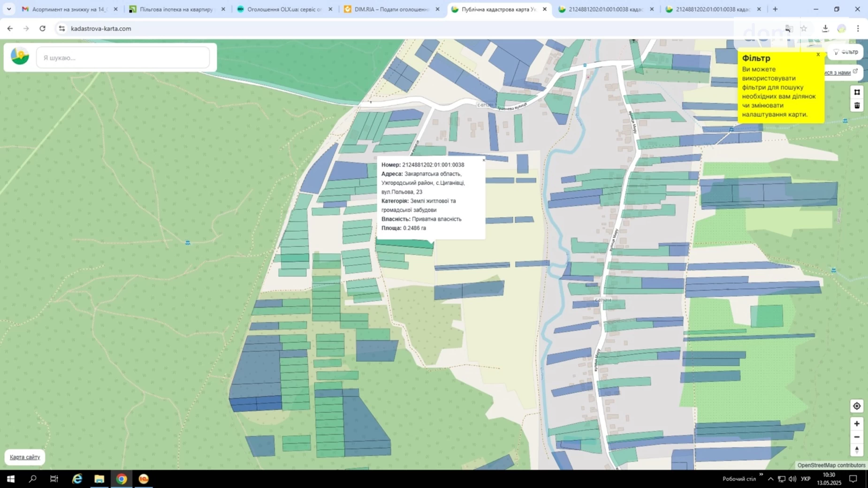This screenshot has width=868, height=488.
Task: Open the orange app on taskbar
Action: tap(144, 479)
